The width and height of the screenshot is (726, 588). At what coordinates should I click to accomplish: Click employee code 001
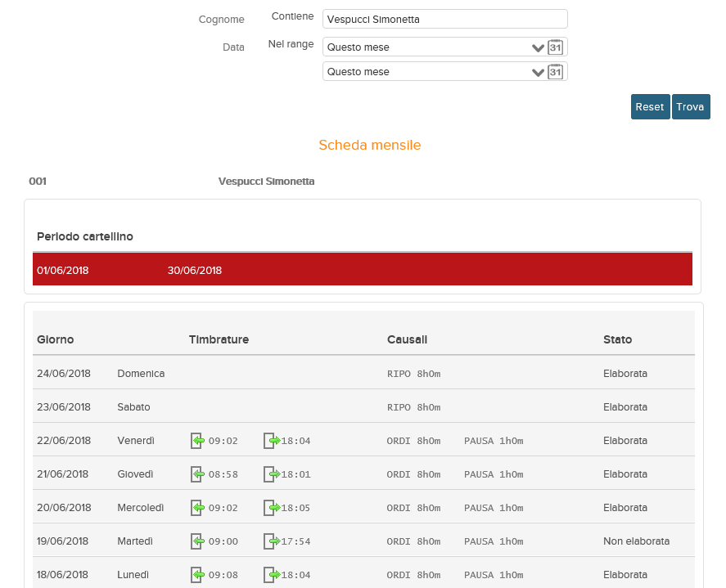pyautogui.click(x=38, y=182)
